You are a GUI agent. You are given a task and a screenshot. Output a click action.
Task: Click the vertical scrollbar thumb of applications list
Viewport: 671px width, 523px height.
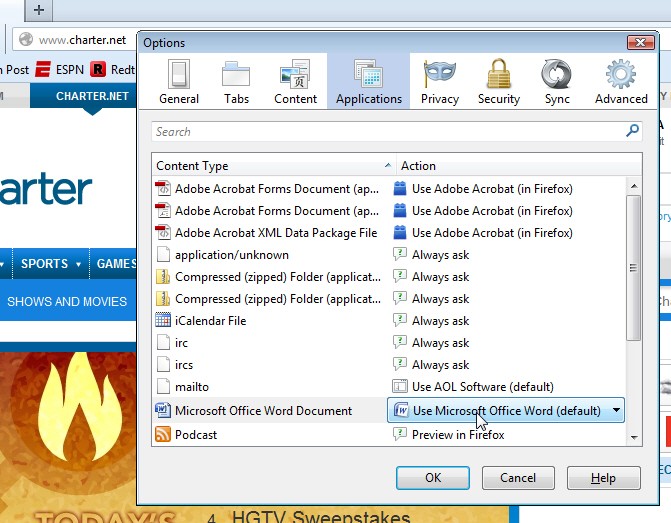tap(634, 268)
